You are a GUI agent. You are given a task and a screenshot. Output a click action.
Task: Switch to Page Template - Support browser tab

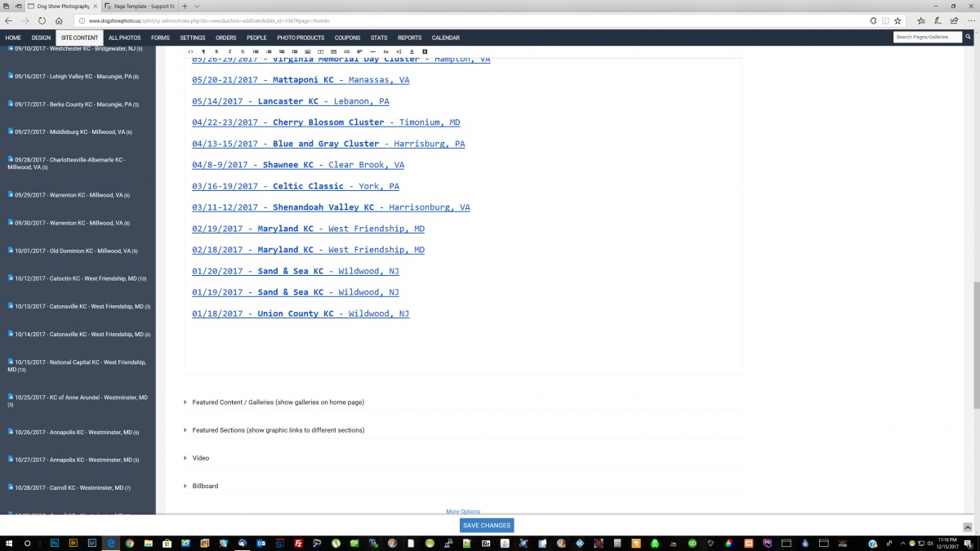[140, 6]
